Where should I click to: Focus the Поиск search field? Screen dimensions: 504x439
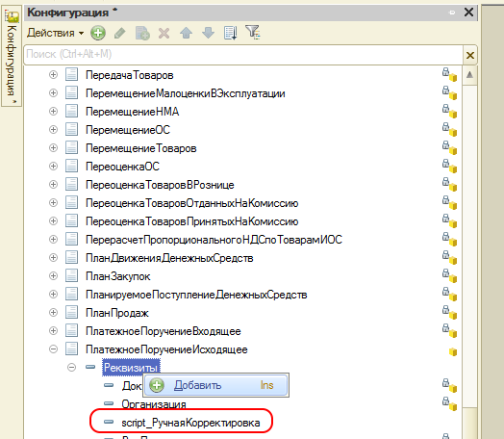[243, 54]
